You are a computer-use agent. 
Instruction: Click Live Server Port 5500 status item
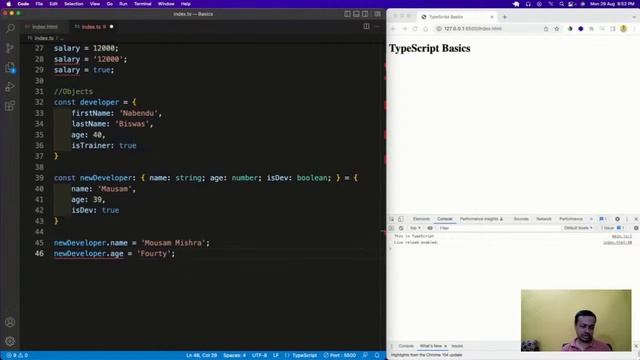point(340,356)
